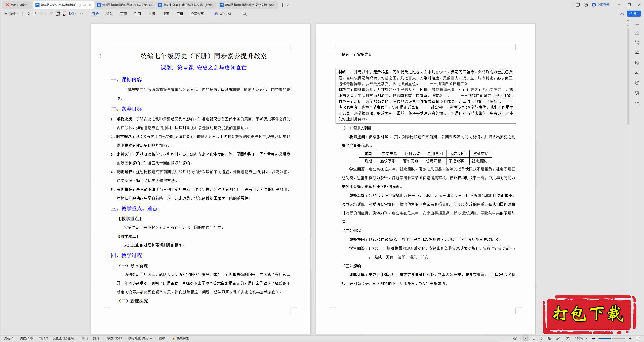
Task: Click the puzzle-piece sidebar icon below Help
Action: [x=637, y=93]
